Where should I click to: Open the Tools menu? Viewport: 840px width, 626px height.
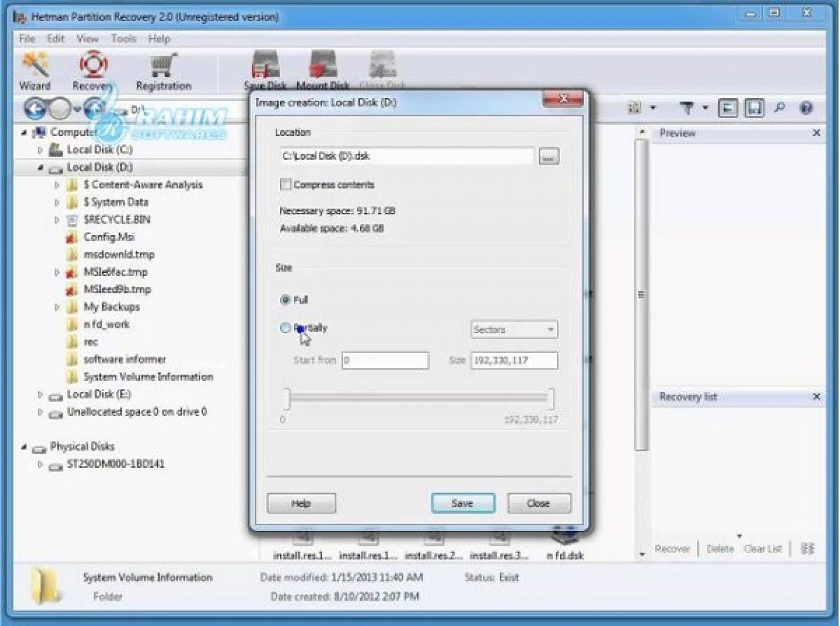125,38
